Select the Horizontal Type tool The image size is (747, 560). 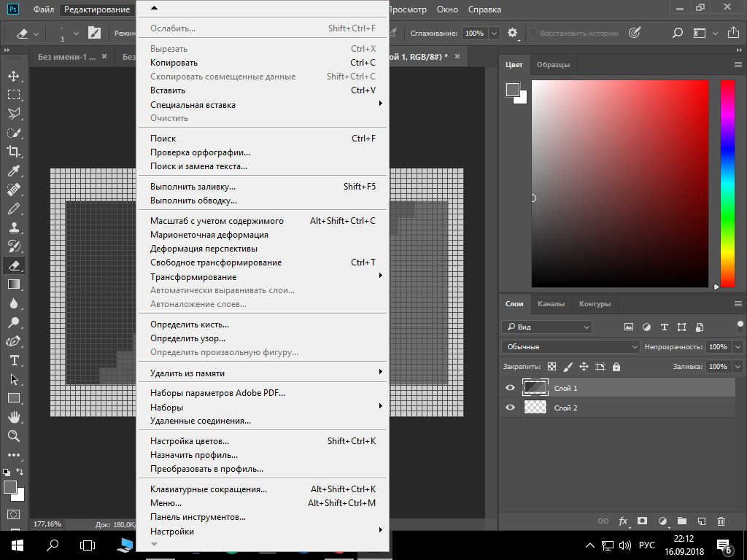tap(13, 360)
